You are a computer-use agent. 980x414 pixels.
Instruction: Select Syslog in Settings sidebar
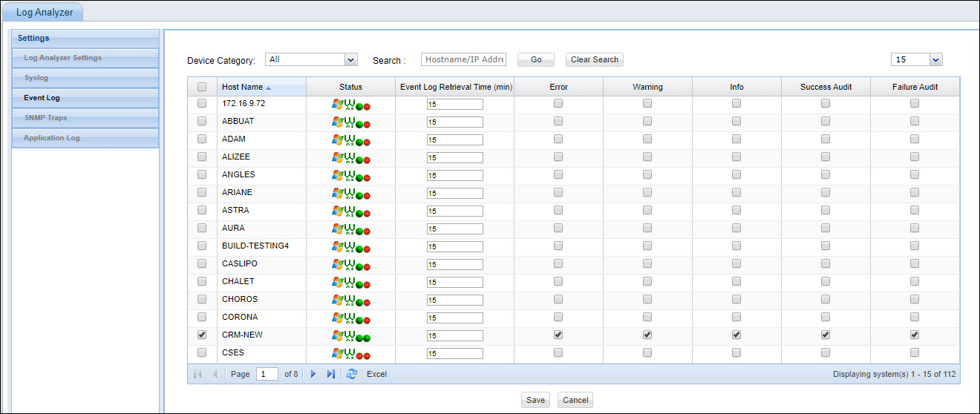click(x=85, y=78)
